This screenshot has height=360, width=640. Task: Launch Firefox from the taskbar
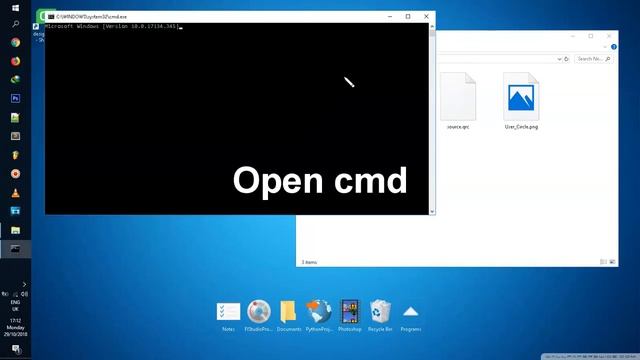coord(16,61)
